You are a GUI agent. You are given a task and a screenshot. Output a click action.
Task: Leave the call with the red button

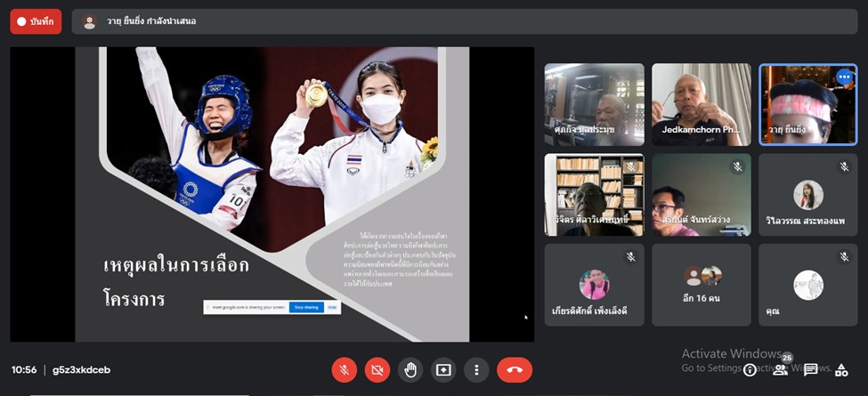click(514, 369)
